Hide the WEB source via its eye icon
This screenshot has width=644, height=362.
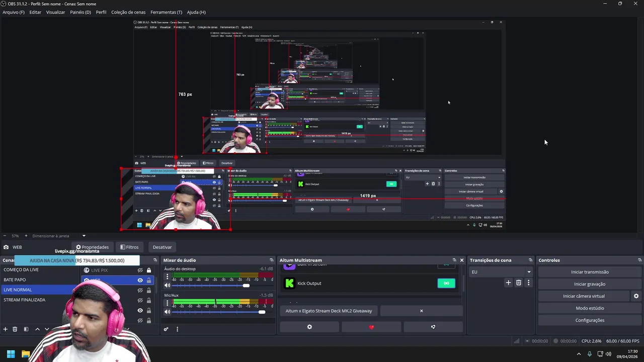pyautogui.click(x=140, y=280)
